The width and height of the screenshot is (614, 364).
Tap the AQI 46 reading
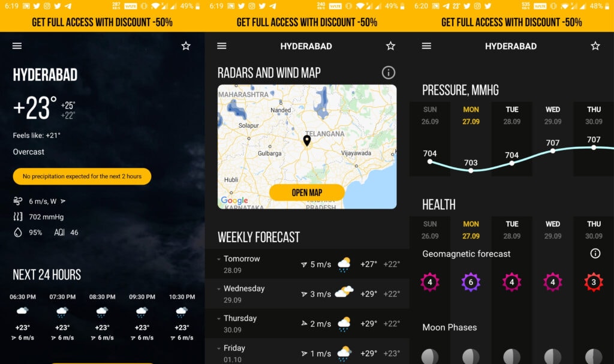tap(66, 232)
